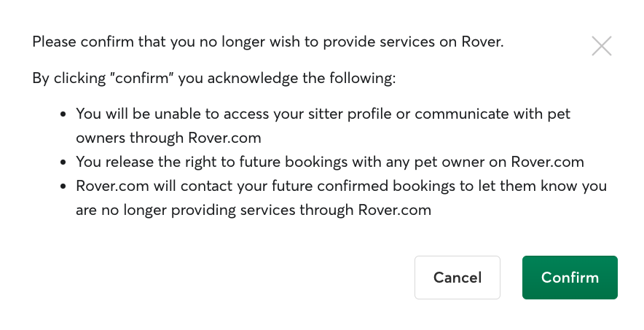Click the 'By clicking confirm you acknowledge' line
The width and height of the screenshot is (644, 330).
214,78
